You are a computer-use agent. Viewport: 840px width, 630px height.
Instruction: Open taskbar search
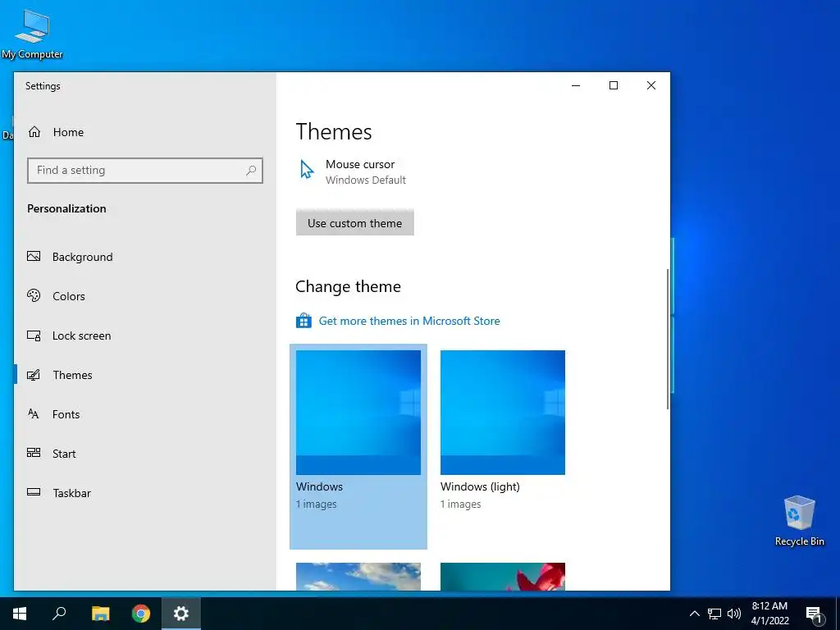pos(59,614)
